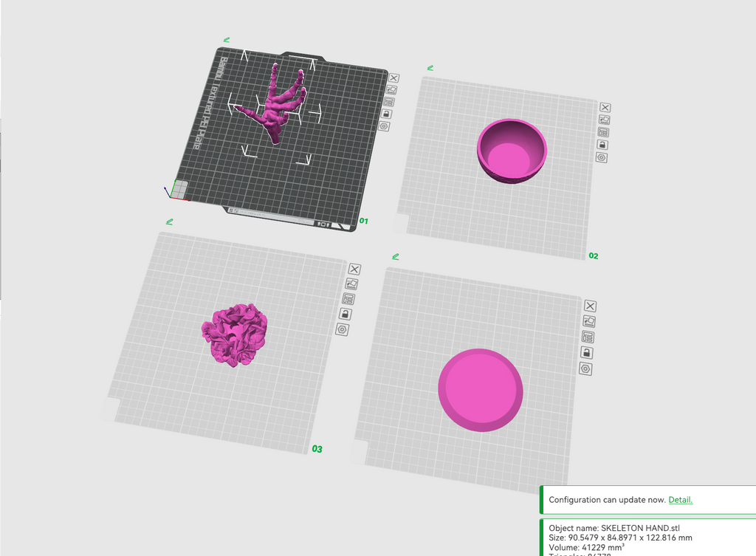Arrange objects icon on plate 03
Image resolution: width=756 pixels, height=556 pixels.
pyautogui.click(x=348, y=299)
